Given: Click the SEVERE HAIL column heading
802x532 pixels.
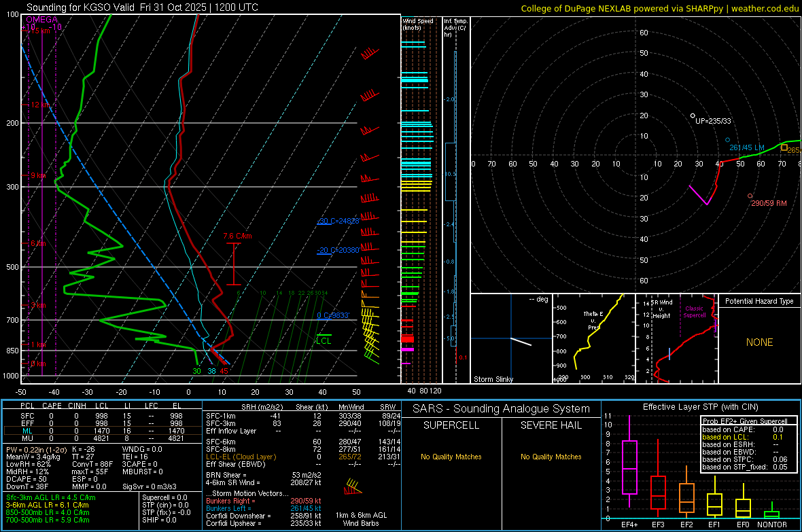Looking at the screenshot, I should [551, 425].
